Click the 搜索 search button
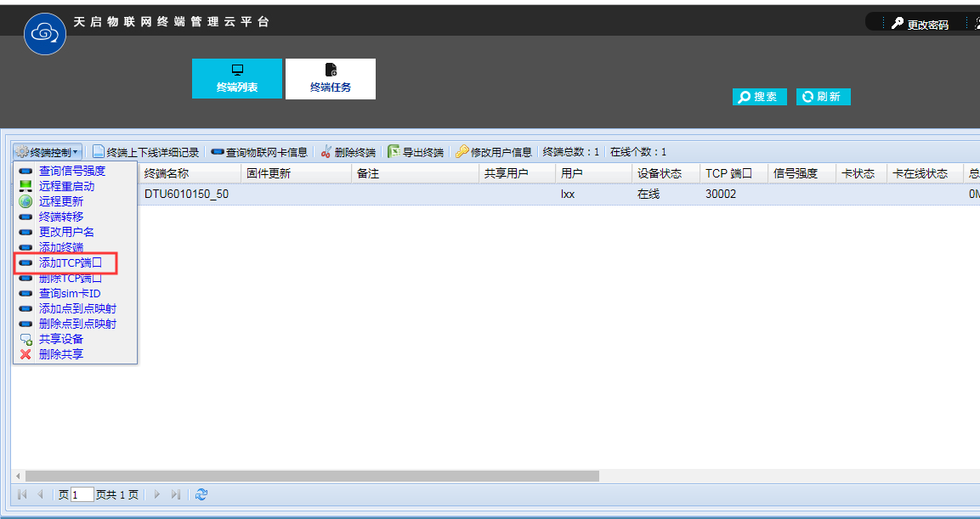The height and width of the screenshot is (519, 980). [x=759, y=97]
